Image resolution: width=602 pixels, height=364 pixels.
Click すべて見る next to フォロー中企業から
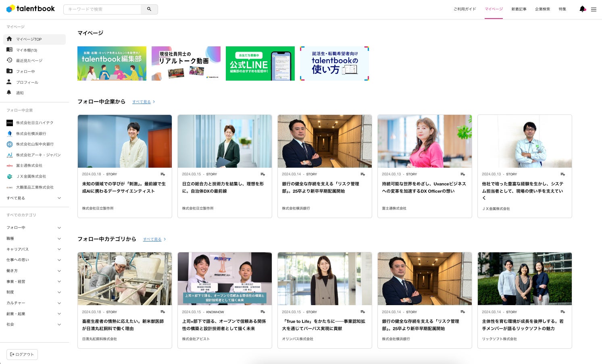pos(144,102)
